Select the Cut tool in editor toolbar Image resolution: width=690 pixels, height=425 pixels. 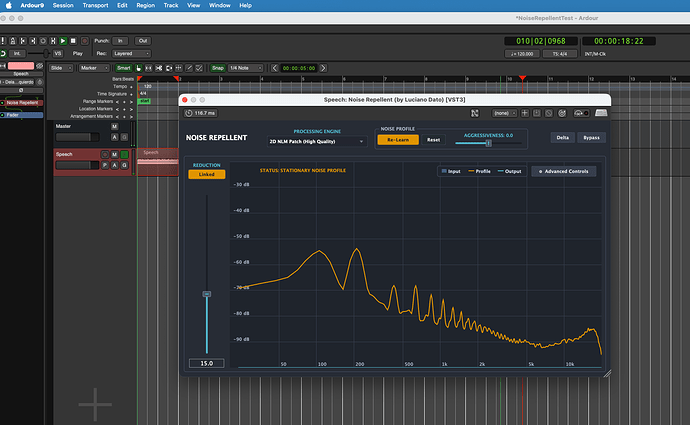click(x=158, y=68)
